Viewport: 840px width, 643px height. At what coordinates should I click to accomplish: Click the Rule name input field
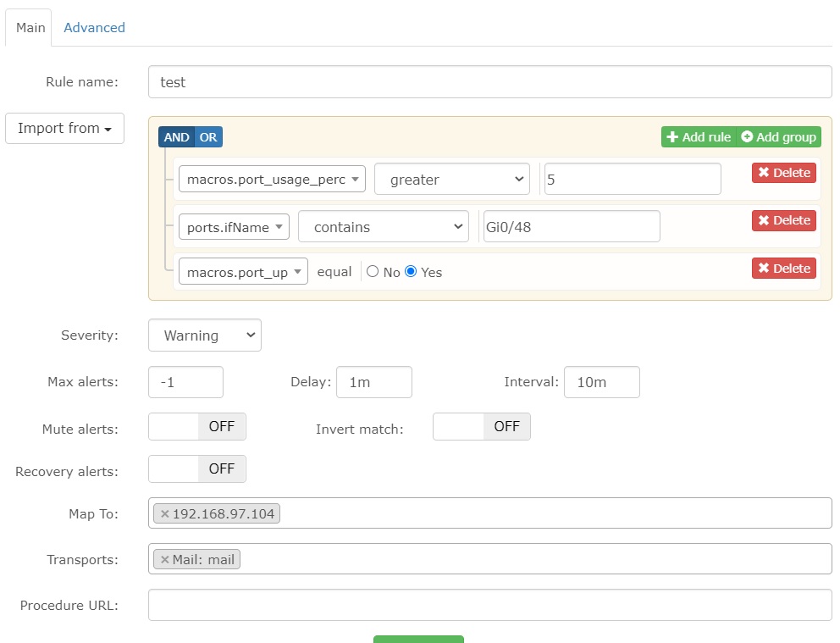pos(489,82)
